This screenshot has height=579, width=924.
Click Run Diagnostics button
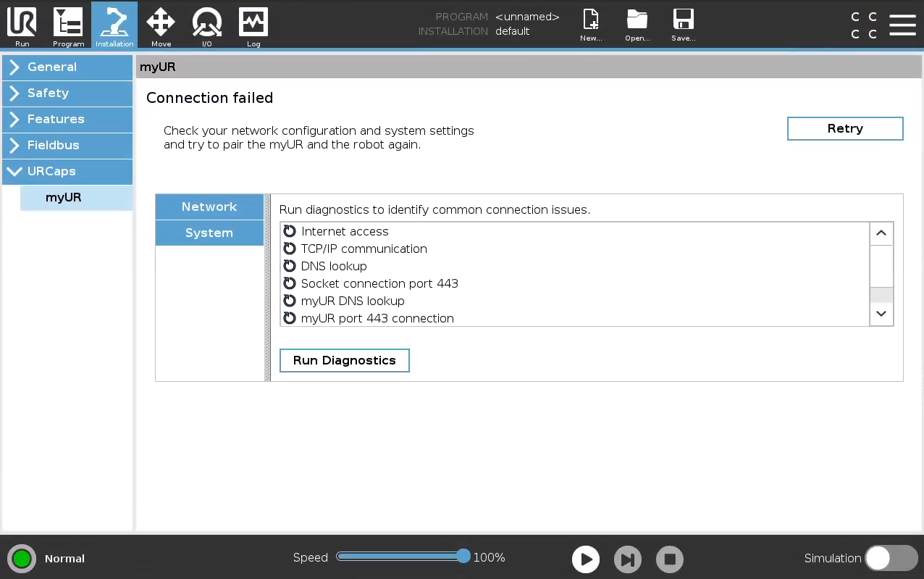tap(345, 360)
